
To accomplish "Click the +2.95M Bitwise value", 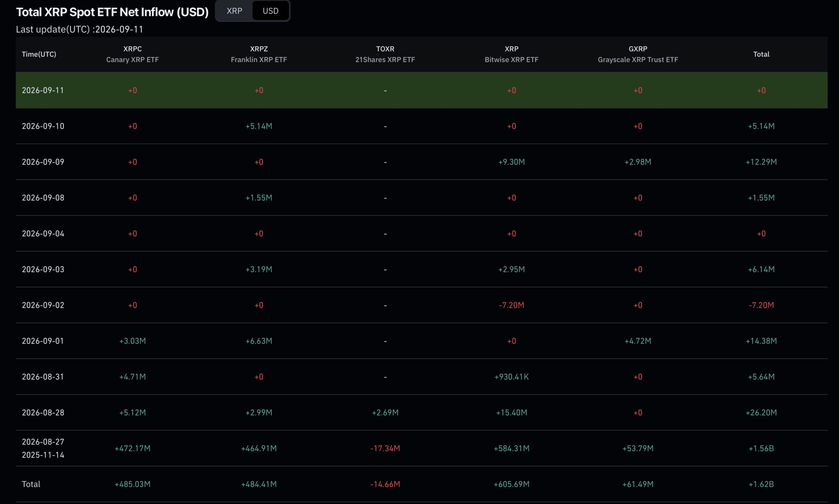I will pyautogui.click(x=512, y=269).
